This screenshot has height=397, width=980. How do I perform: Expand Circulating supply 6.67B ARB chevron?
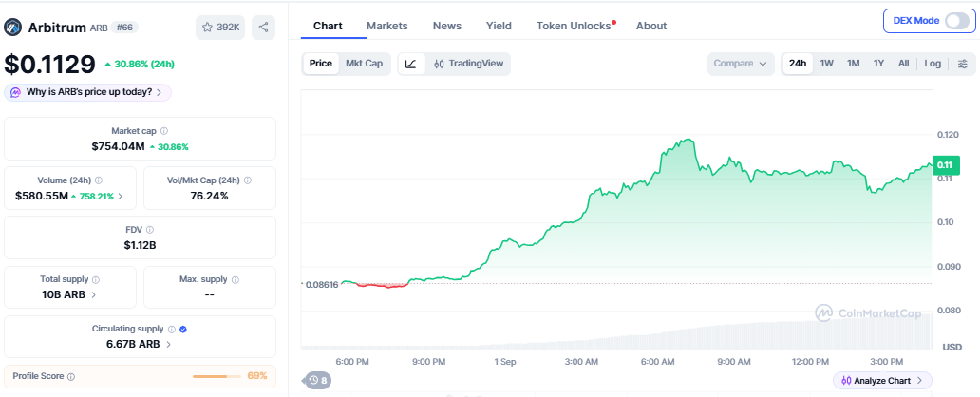(169, 345)
